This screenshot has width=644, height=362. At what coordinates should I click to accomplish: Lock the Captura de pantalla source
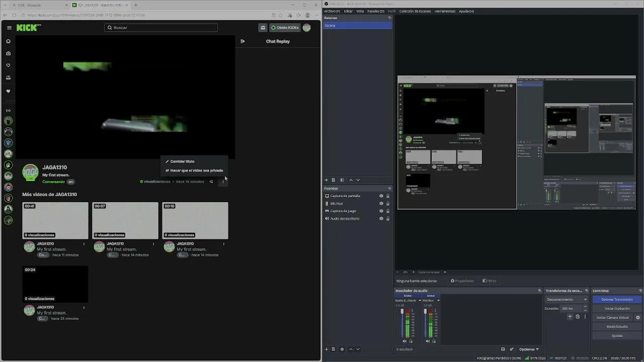[x=387, y=196]
